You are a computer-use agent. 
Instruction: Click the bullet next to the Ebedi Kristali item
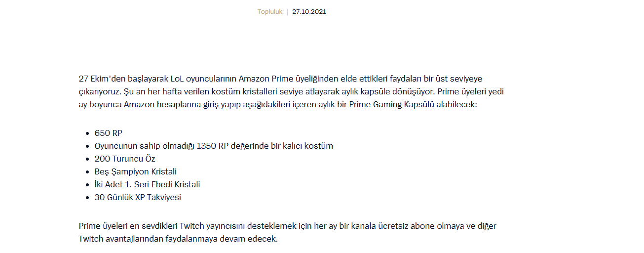click(x=88, y=185)
